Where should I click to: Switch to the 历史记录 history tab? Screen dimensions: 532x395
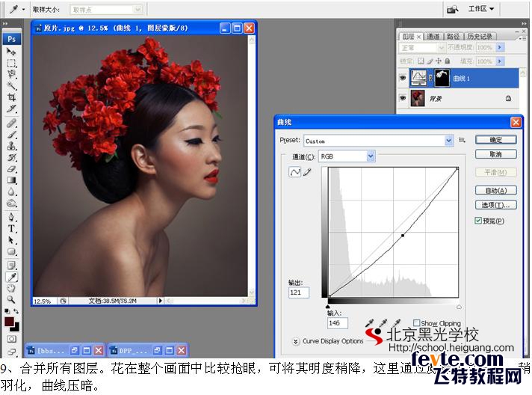[x=480, y=37]
